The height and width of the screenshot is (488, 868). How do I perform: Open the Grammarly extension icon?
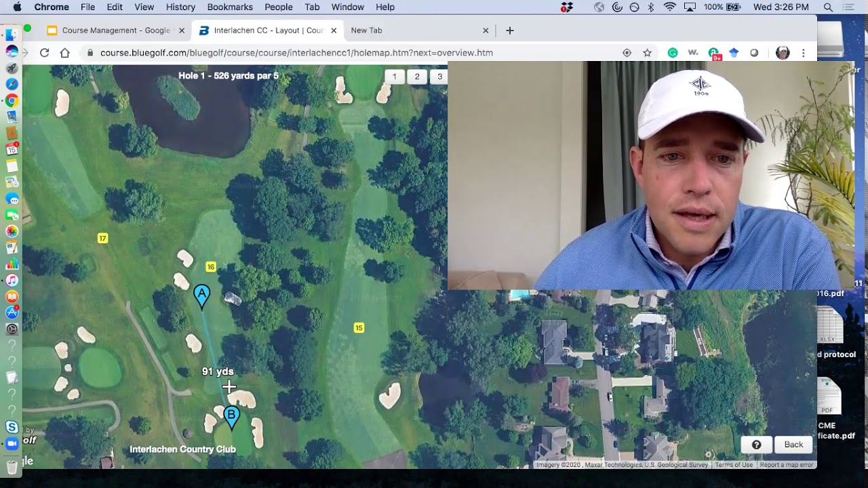pyautogui.click(x=673, y=53)
